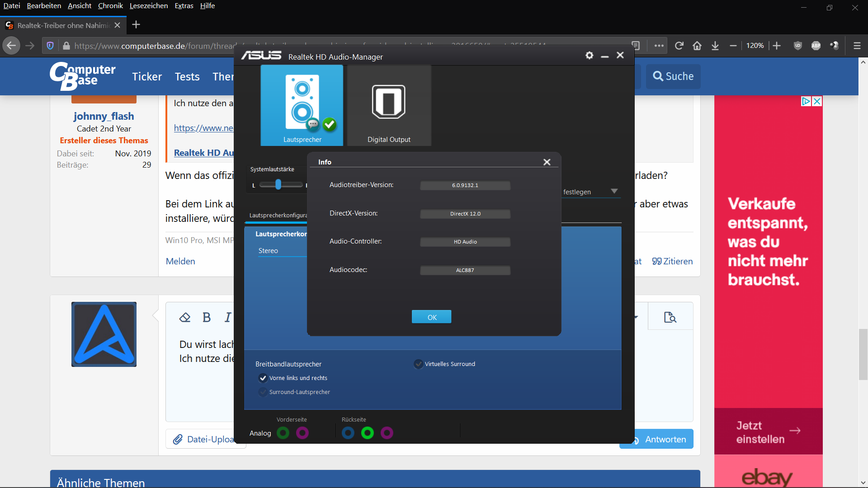Open the Lesezeichen menu
The width and height of the screenshot is (868, 488).
point(149,5)
